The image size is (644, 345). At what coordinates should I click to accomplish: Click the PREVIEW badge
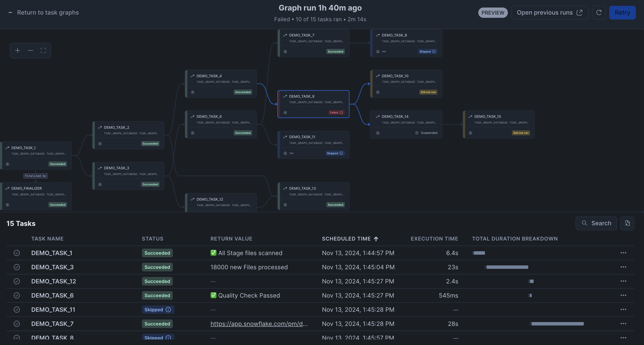(493, 12)
